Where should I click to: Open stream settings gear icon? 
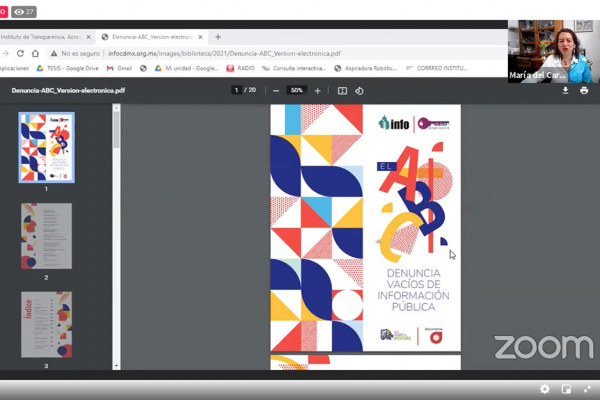point(545,389)
